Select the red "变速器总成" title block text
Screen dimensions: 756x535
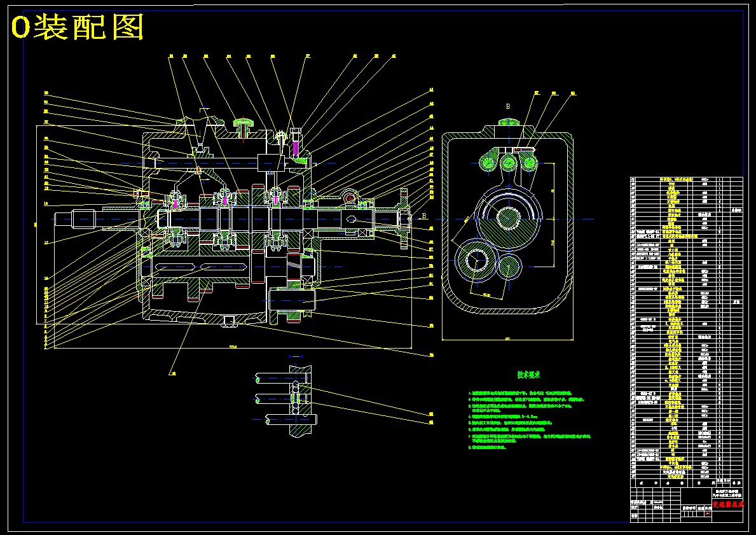[728, 504]
